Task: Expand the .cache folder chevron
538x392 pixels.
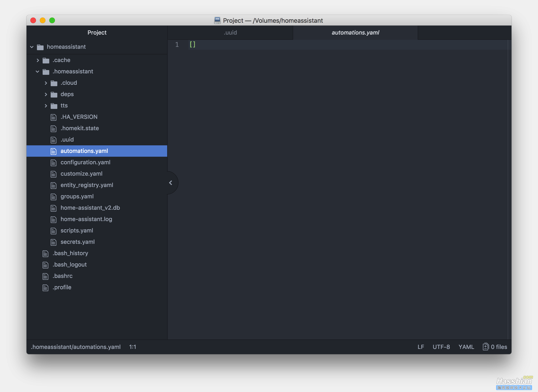Action: 38,60
